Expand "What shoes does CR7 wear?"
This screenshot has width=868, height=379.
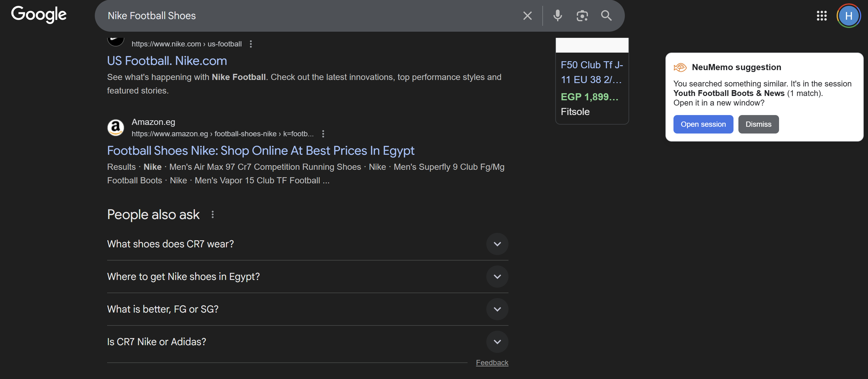[497, 244]
